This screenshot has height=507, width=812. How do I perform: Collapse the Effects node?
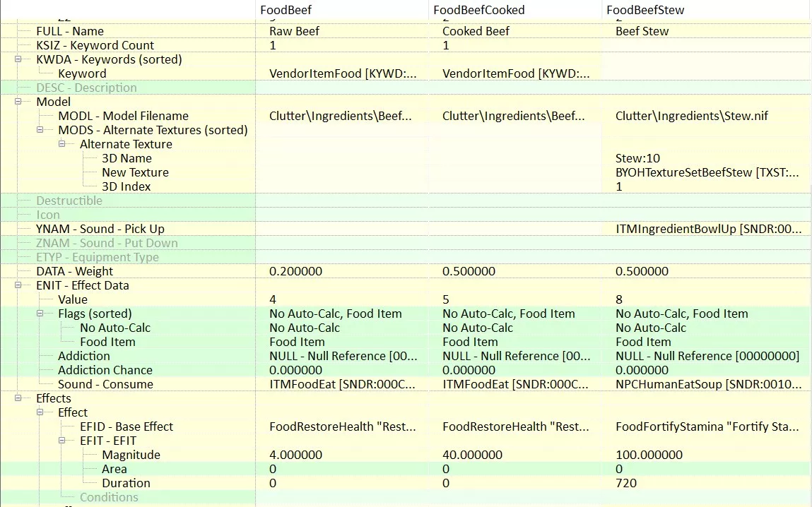click(18, 398)
